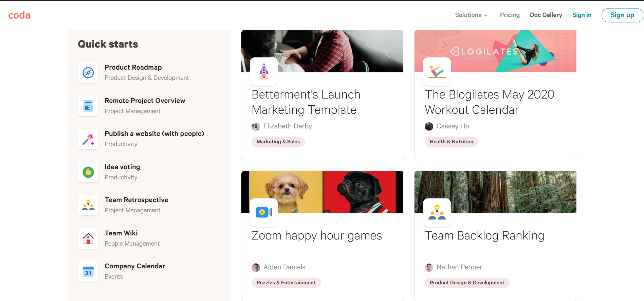Image resolution: width=644 pixels, height=301 pixels.
Task: Open the Company Calendar quick start
Action: pos(135,266)
